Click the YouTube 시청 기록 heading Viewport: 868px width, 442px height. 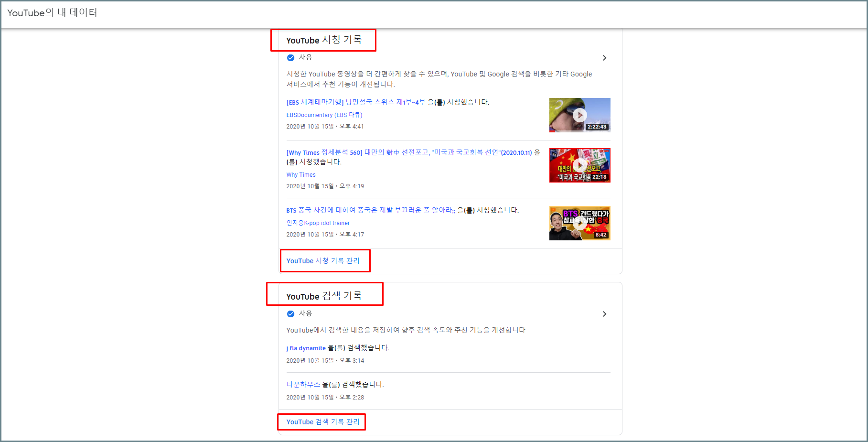point(324,40)
